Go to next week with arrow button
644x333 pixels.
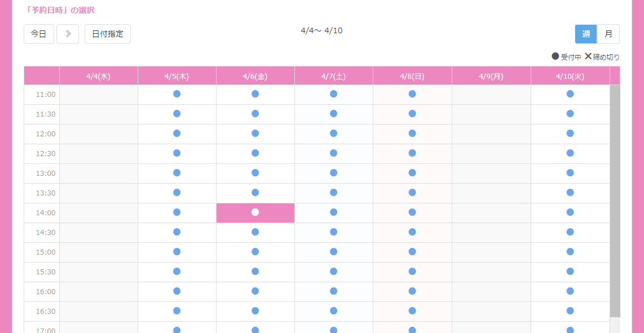click(68, 34)
